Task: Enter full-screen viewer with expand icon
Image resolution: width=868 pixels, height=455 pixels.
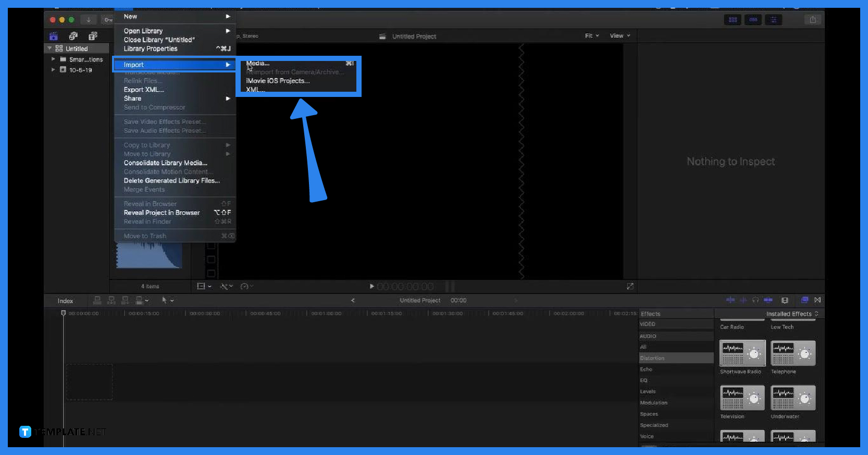Action: tap(630, 286)
